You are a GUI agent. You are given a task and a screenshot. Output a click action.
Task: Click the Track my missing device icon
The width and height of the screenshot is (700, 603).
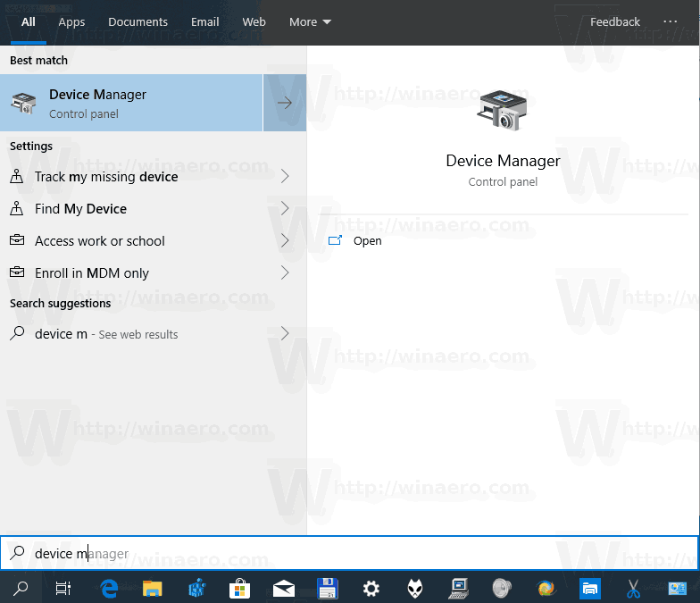tap(16, 177)
